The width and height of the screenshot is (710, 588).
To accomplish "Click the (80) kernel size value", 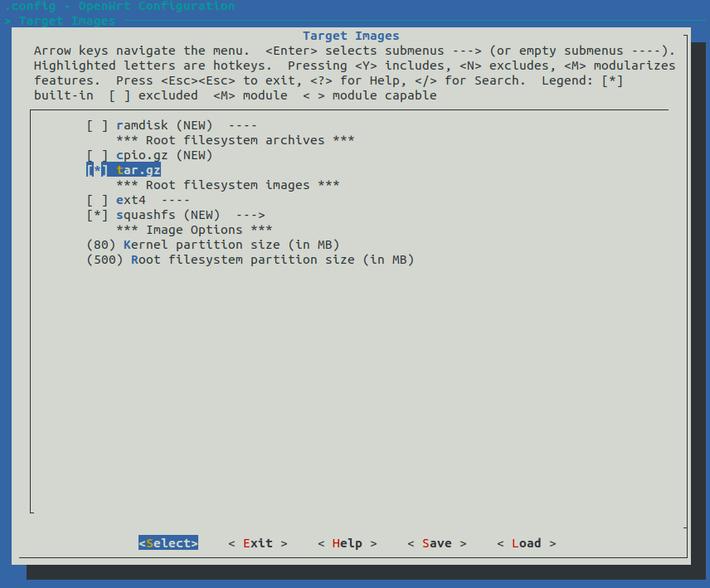I will (101, 245).
